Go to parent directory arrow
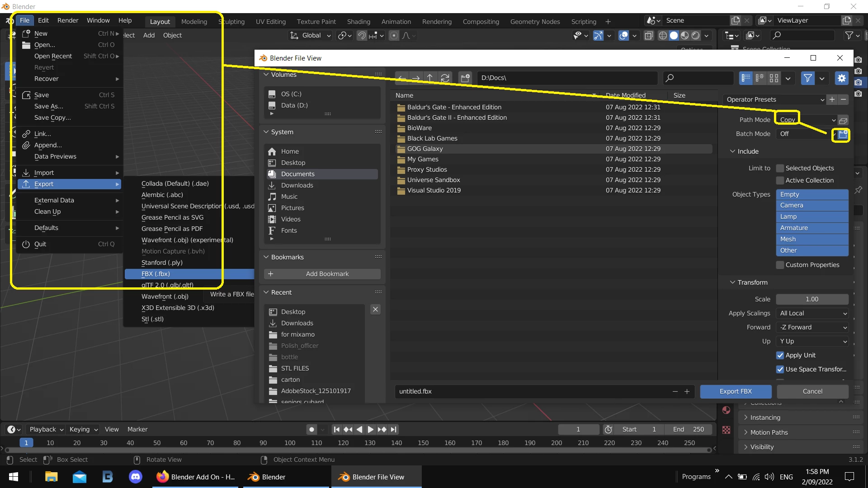Image resolution: width=868 pixels, height=488 pixels. tap(430, 78)
